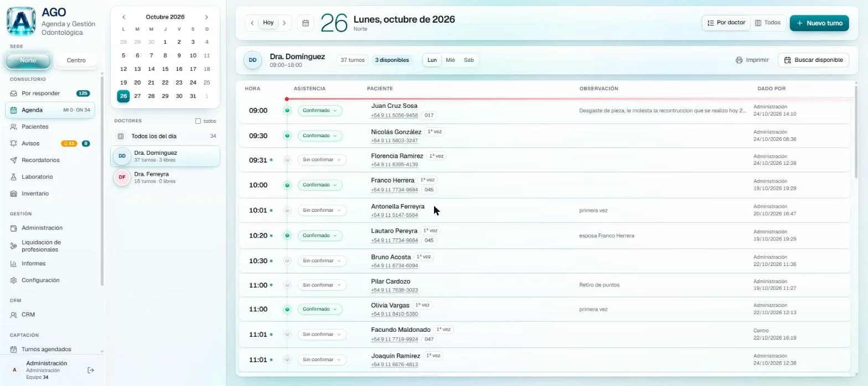Click the Imprimir printer icon

[x=738, y=60]
